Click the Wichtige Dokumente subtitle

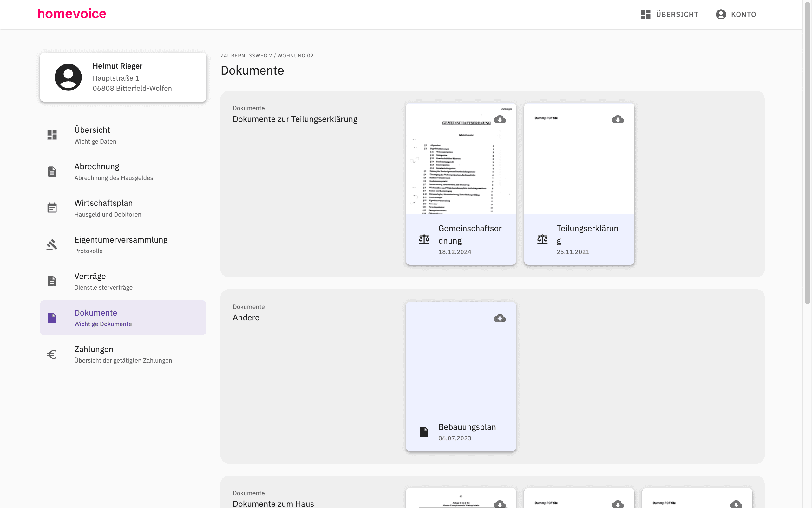point(103,324)
